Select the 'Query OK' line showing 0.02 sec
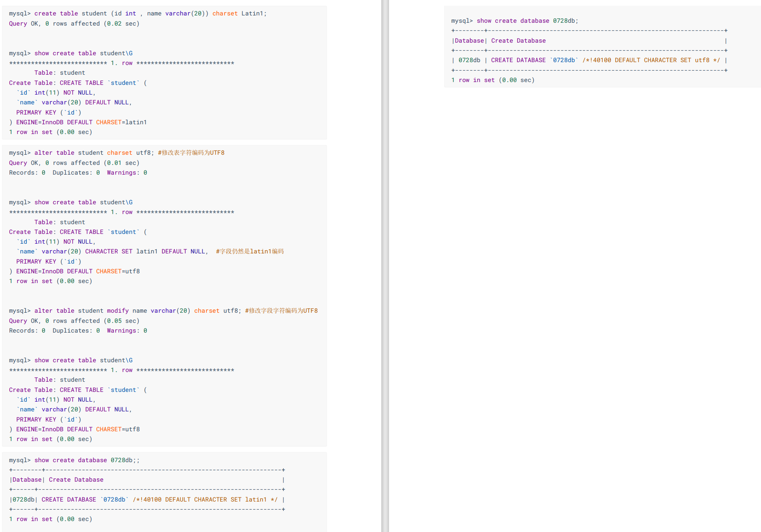The width and height of the screenshot is (761, 532). coord(74,24)
